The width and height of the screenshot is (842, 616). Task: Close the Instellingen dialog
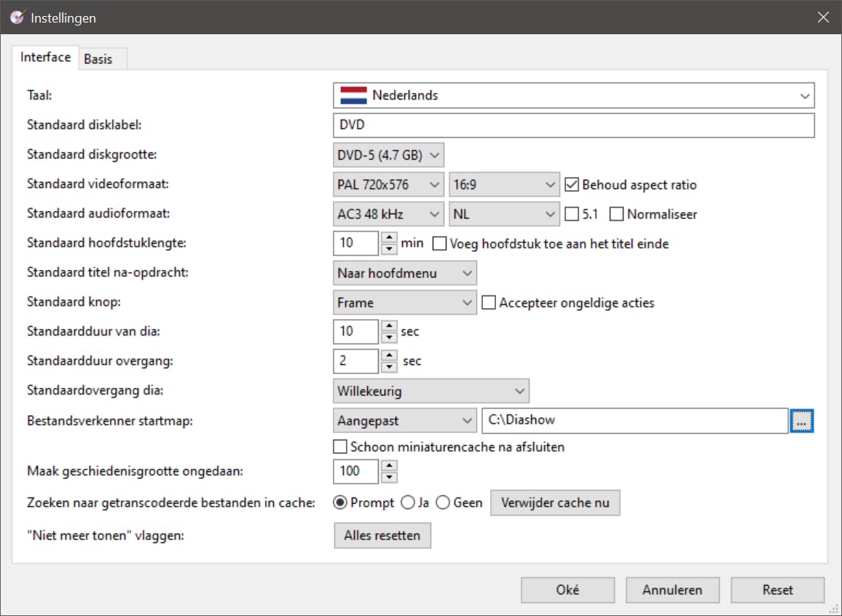[823, 17]
